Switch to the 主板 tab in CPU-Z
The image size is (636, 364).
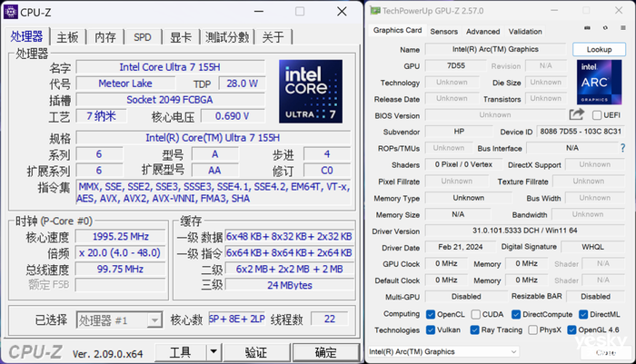[68, 37]
